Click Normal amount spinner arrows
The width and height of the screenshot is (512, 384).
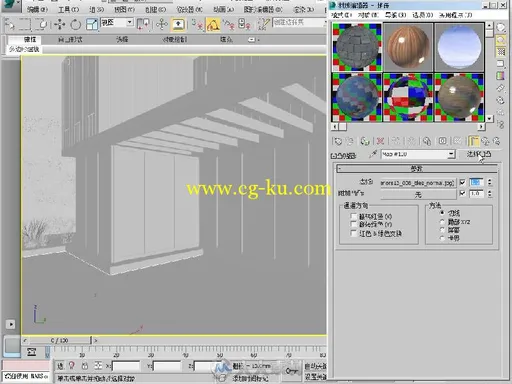(x=490, y=182)
